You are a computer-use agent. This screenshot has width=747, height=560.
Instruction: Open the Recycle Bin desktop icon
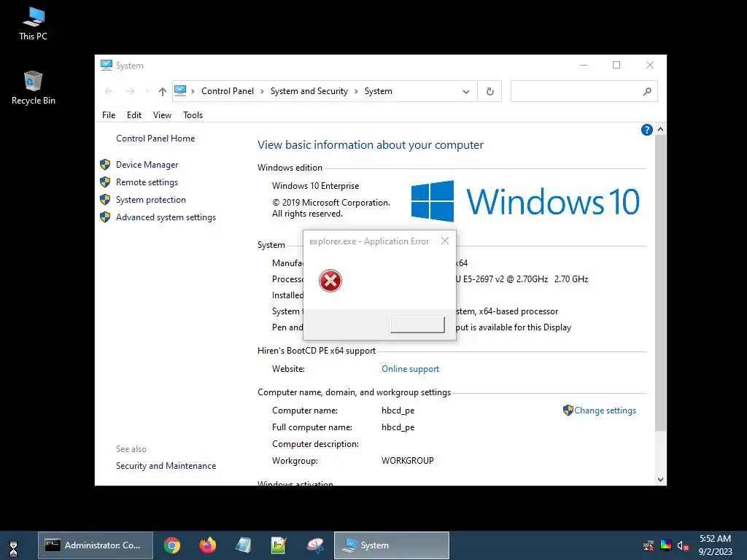click(x=33, y=88)
